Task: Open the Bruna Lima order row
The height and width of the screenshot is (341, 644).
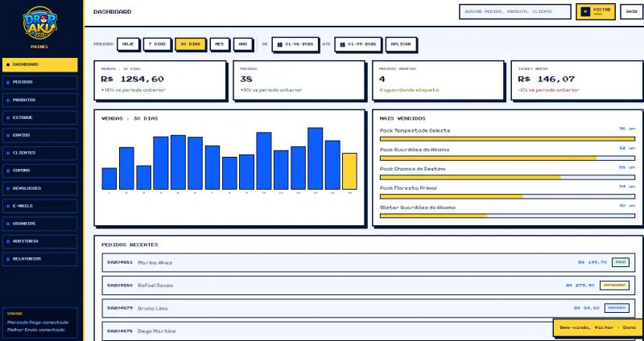Action: tap(369, 308)
